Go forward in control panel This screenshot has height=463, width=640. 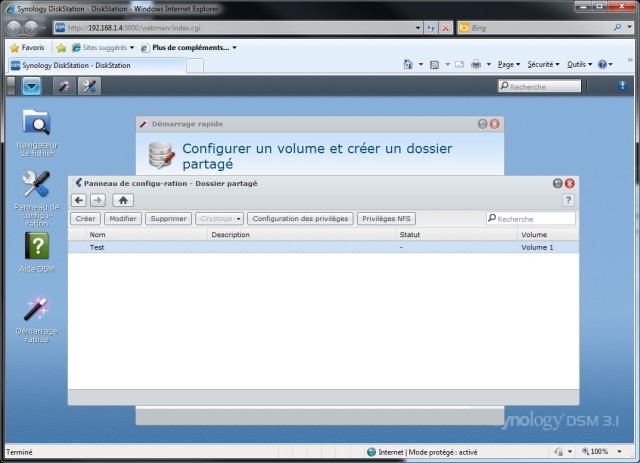[98, 200]
